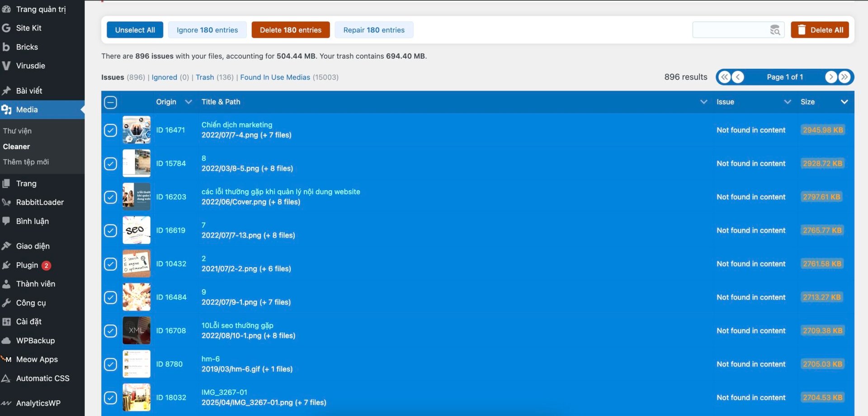
Task: Jump to first page with double arrow
Action: pyautogui.click(x=724, y=77)
